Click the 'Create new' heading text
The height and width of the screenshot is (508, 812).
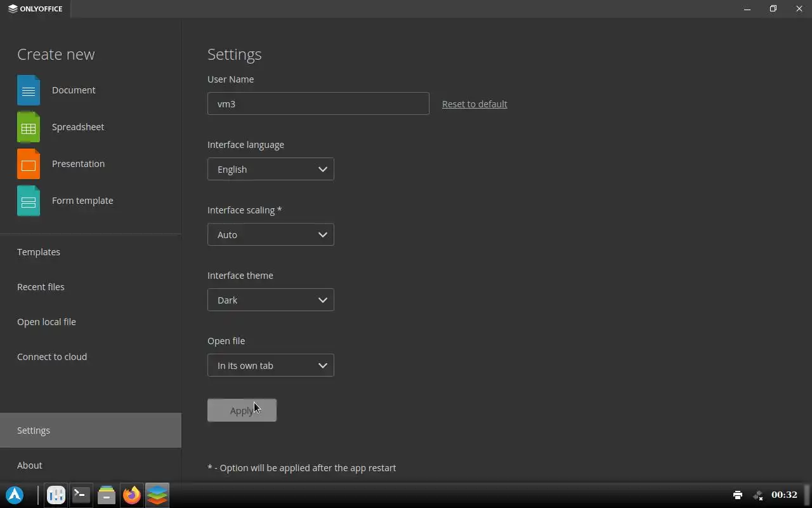pyautogui.click(x=56, y=55)
